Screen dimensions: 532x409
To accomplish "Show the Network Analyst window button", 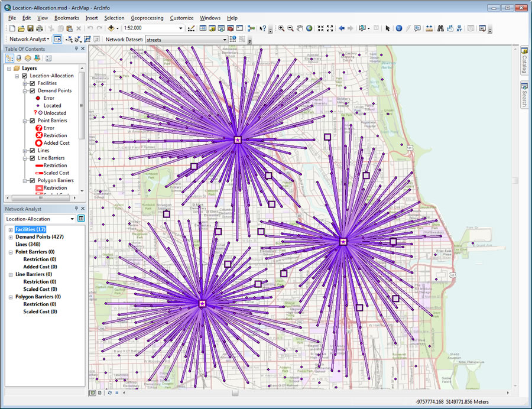I will coord(57,39).
